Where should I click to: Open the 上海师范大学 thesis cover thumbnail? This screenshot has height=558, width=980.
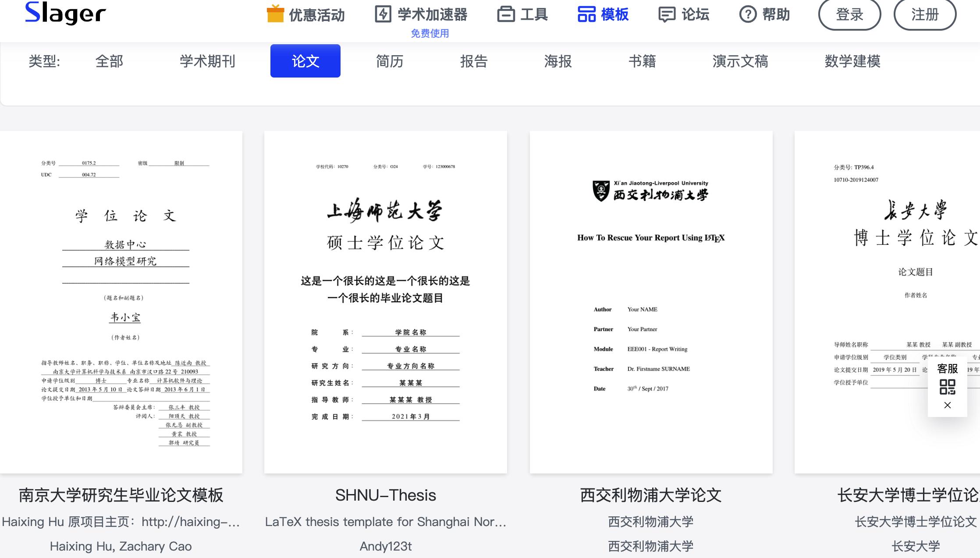click(385, 302)
